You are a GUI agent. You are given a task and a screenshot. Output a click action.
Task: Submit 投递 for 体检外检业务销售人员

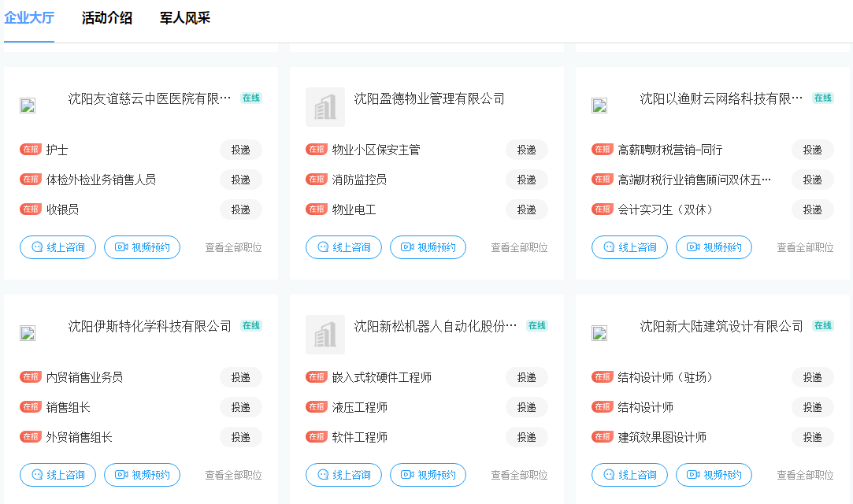[x=241, y=180]
